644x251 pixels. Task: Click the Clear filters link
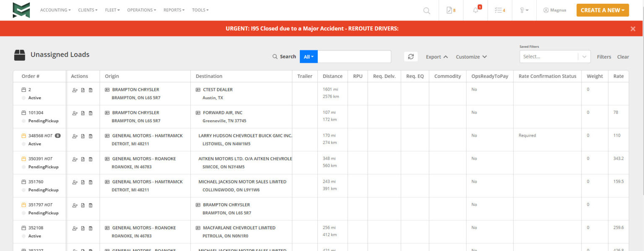coord(623,57)
